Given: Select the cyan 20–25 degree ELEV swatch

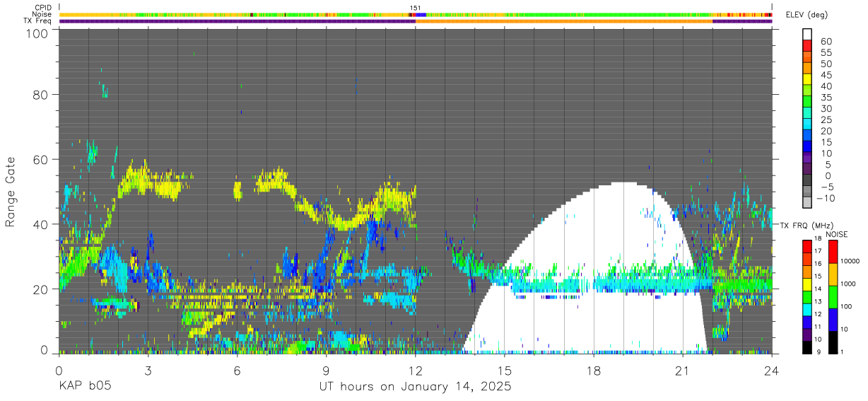Looking at the screenshot, I should click(807, 125).
